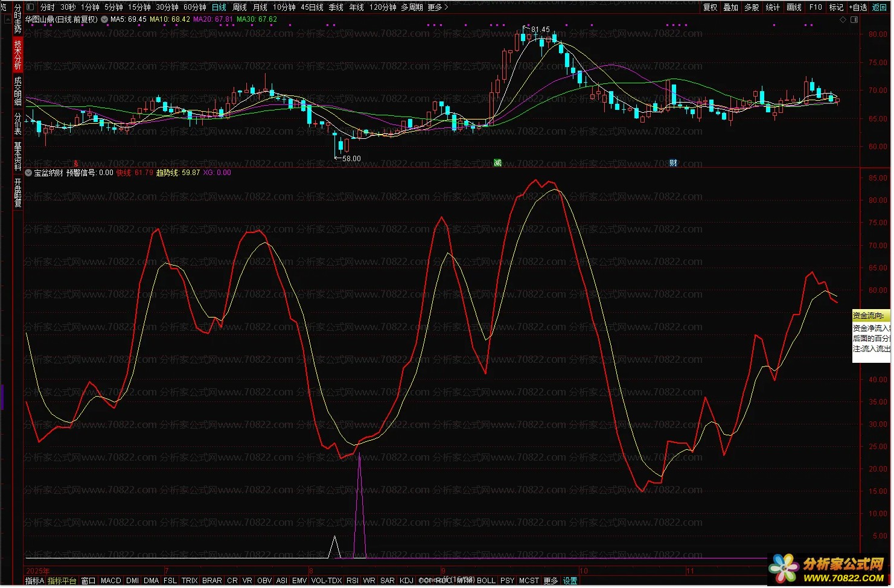Open the 复权 adjustment menu

pyautogui.click(x=710, y=7)
